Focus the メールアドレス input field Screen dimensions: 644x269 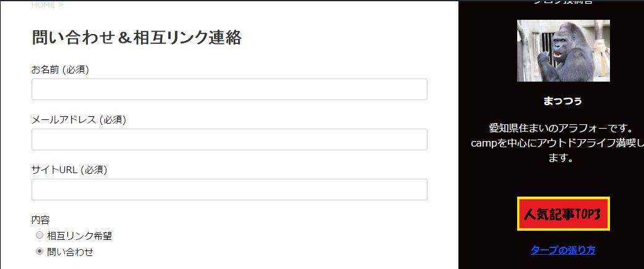[x=229, y=139]
